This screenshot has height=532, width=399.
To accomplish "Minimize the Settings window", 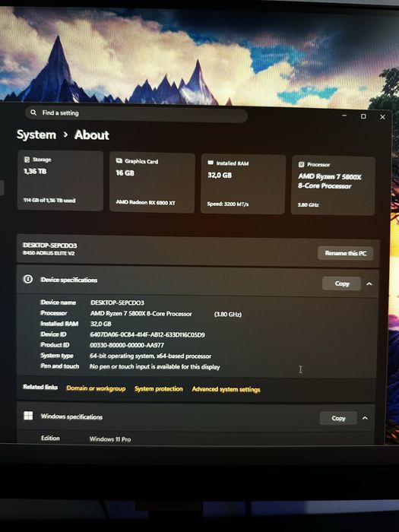I will click(x=344, y=116).
